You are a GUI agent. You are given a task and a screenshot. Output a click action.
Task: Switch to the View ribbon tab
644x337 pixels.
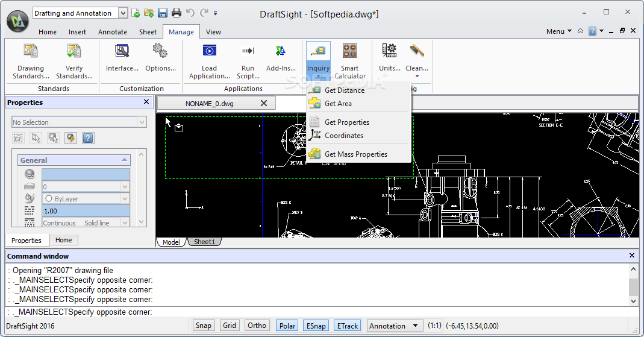click(x=214, y=31)
